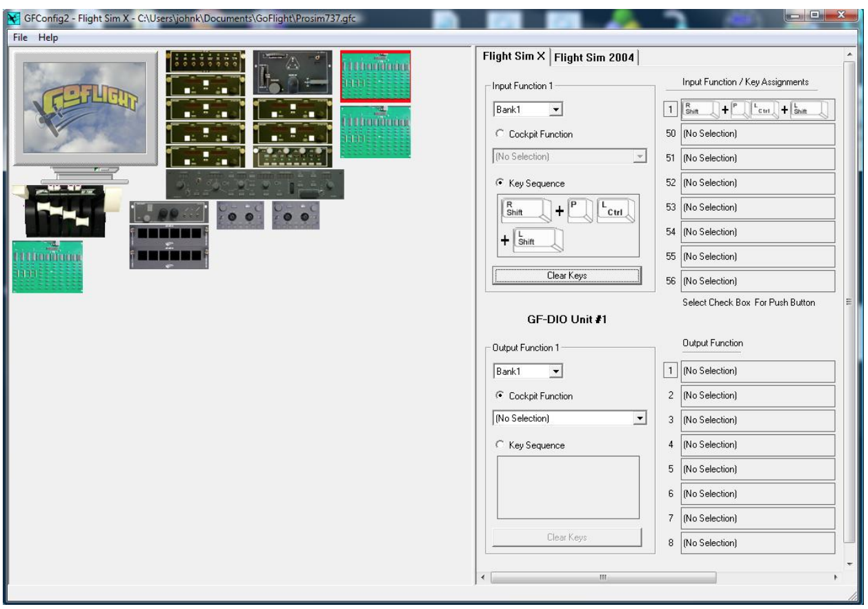
Task: Click Clear Keys in Output Function 1
Action: pos(566,537)
